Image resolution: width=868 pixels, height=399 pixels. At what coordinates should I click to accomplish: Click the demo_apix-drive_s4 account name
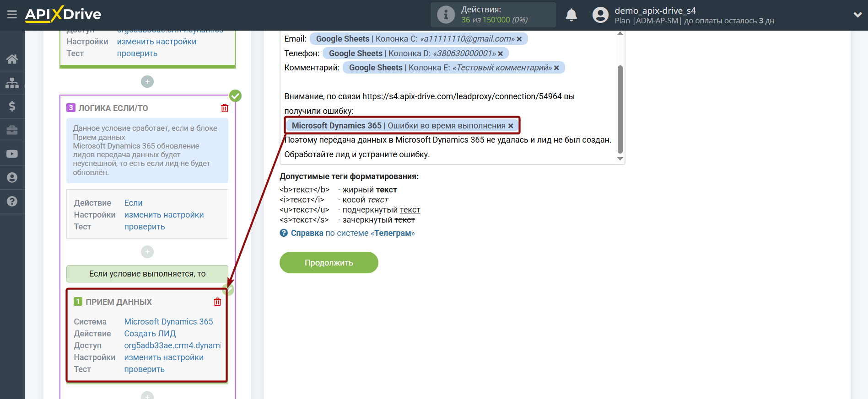pos(655,11)
